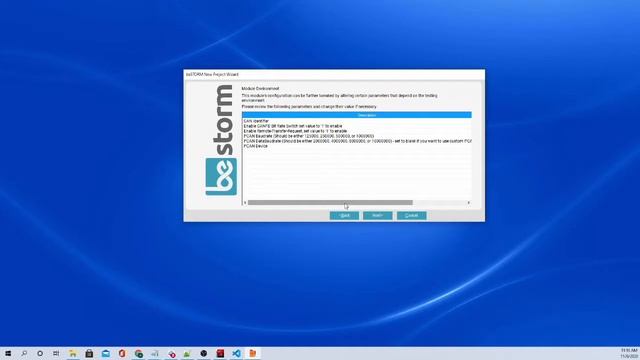This screenshot has width=640, height=360.
Task: Open black round icon on taskbar
Action: click(x=204, y=353)
